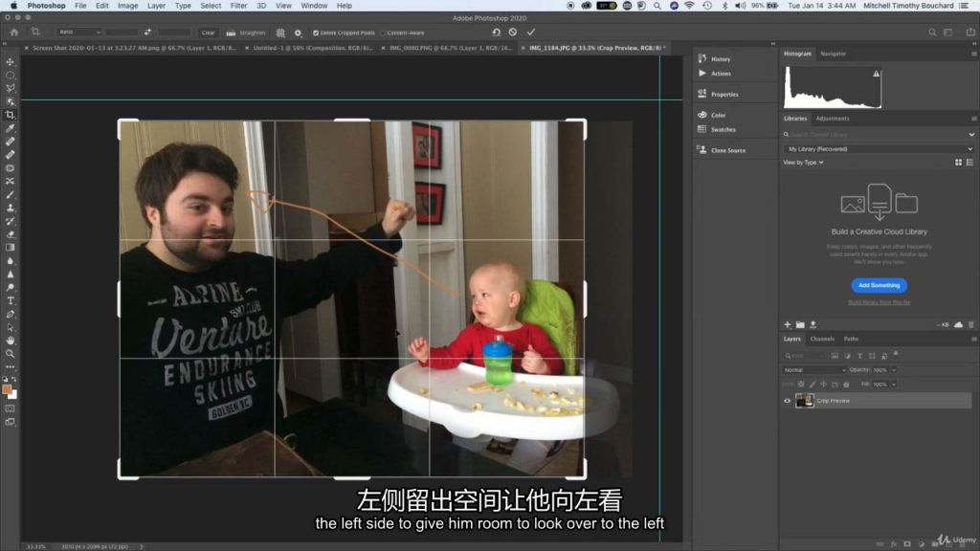This screenshot has width=980, height=551.
Task: Switch to the Navigator tab
Action: (x=834, y=54)
